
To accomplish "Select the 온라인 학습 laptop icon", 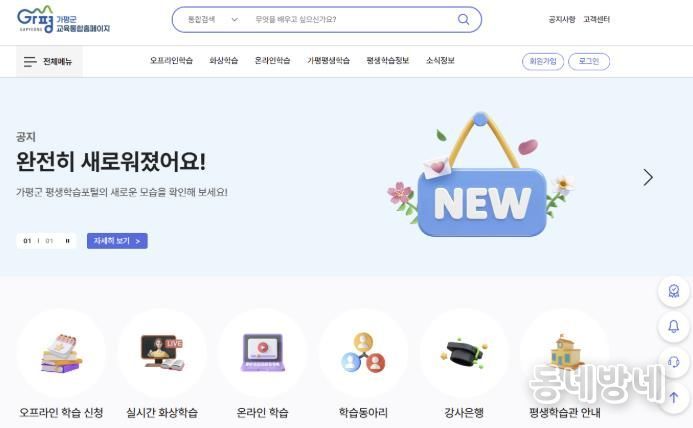I will coord(263,352).
